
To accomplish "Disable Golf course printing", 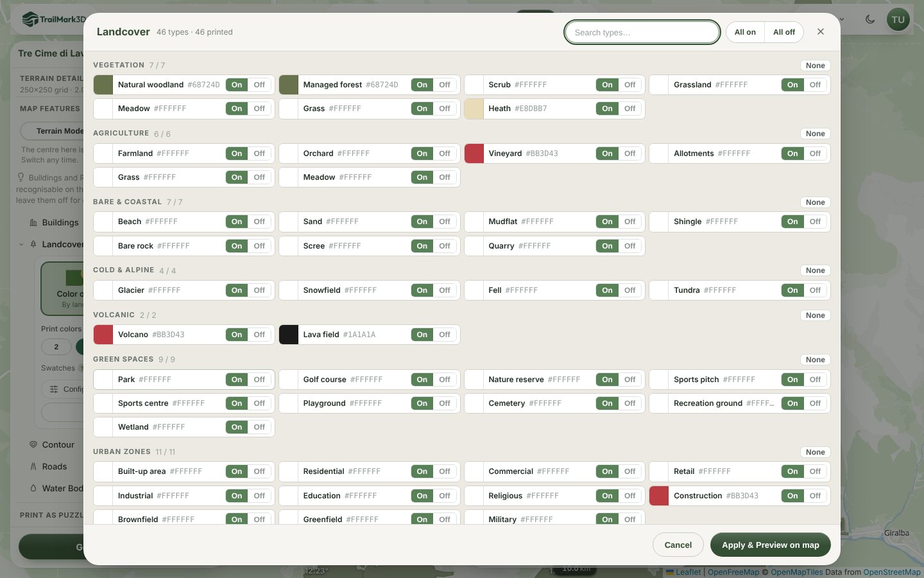I will pyautogui.click(x=445, y=380).
